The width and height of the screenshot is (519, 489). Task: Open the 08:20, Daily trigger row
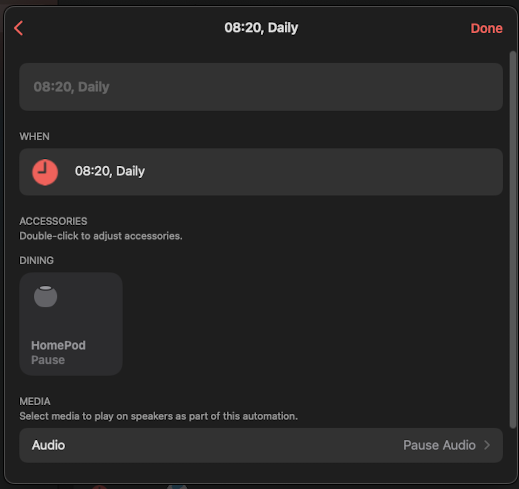261,172
